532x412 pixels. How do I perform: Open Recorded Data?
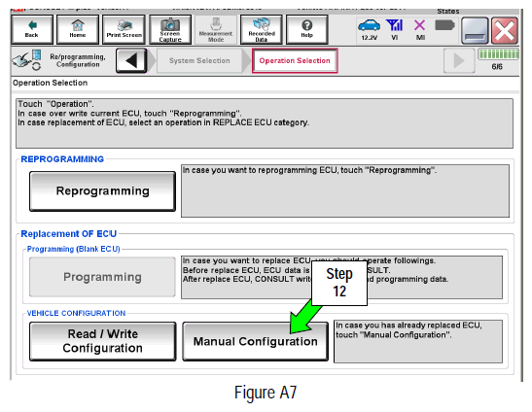click(x=262, y=29)
